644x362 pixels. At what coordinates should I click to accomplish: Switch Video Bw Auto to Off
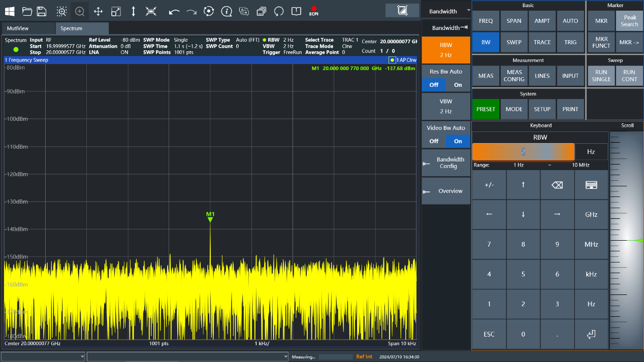[x=434, y=141]
